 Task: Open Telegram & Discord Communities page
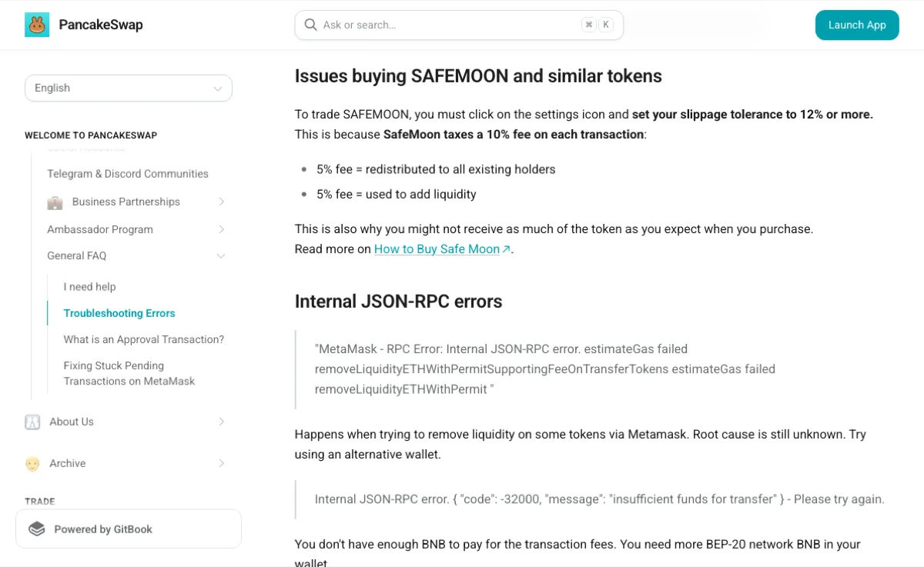128,174
